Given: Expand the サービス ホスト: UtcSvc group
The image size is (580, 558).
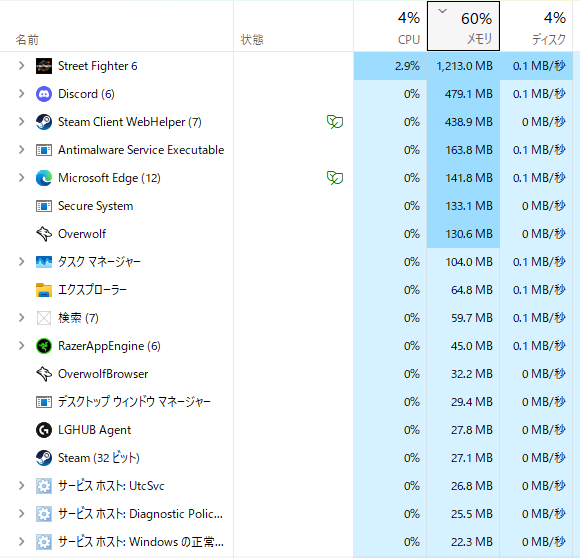Looking at the screenshot, I should tap(21, 486).
